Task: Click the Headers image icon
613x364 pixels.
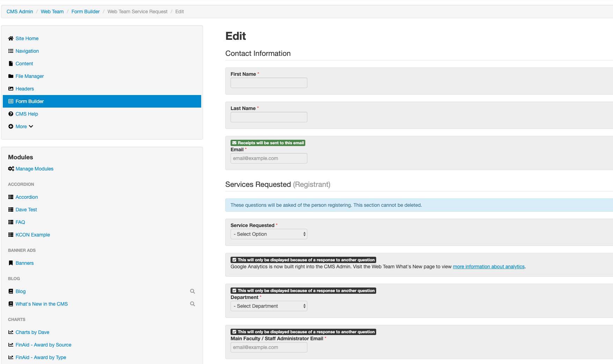Action: 11,89
